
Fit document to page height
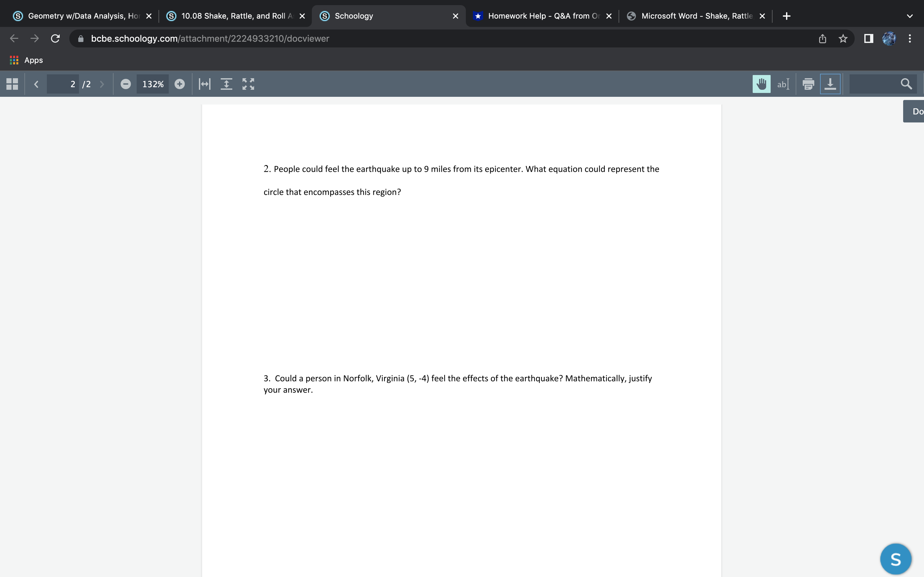(x=227, y=84)
